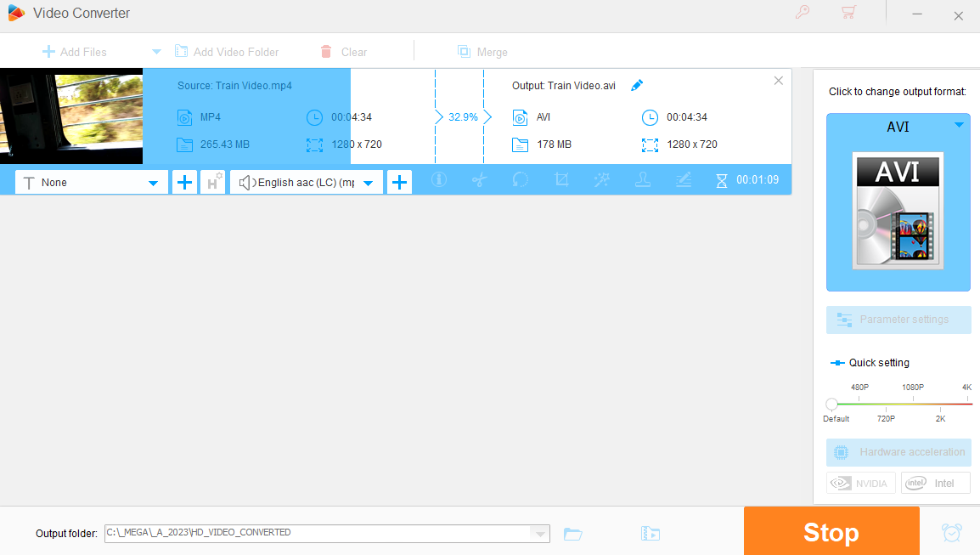Open the English aac audio track dropdown
Screen dimensions: 980x555
point(368,183)
